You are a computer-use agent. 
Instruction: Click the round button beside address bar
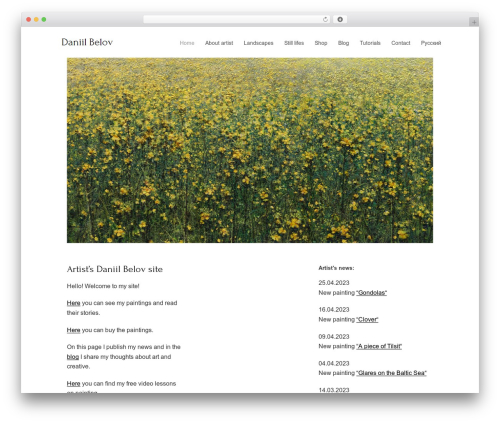click(x=340, y=20)
